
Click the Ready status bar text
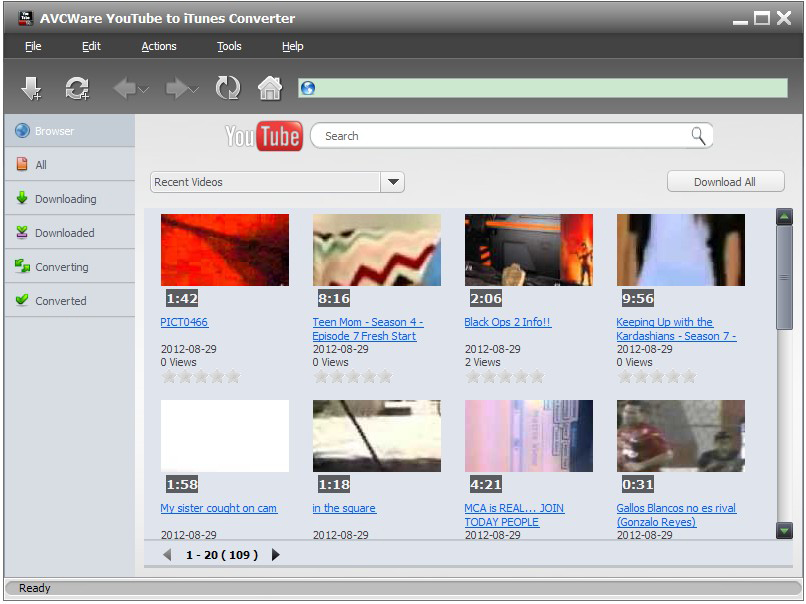34,588
